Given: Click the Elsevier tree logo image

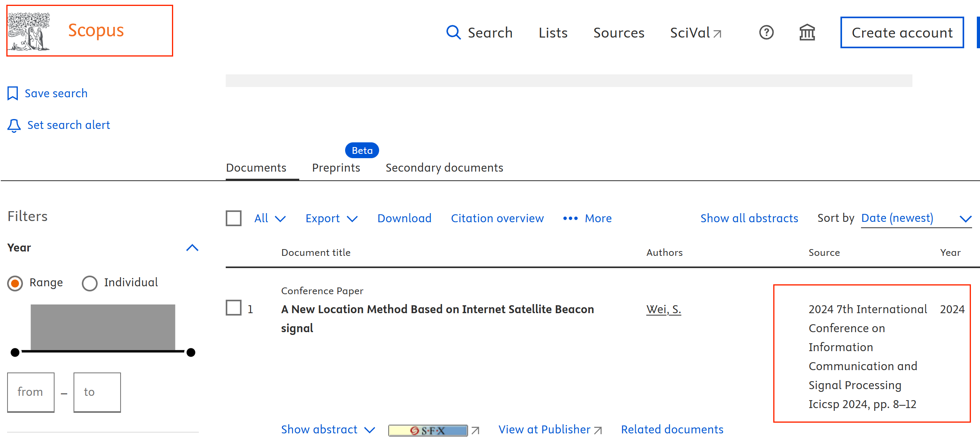Looking at the screenshot, I should 29,31.
